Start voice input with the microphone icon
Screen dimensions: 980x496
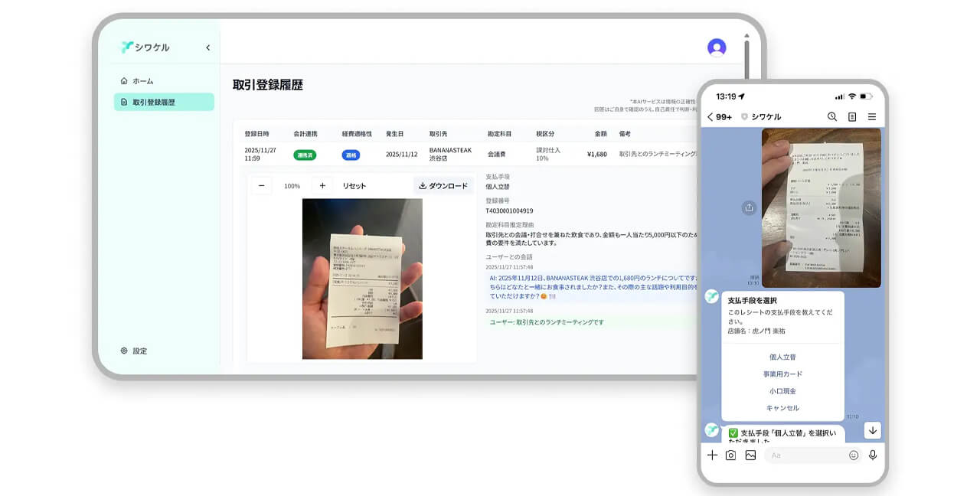pyautogui.click(x=873, y=455)
